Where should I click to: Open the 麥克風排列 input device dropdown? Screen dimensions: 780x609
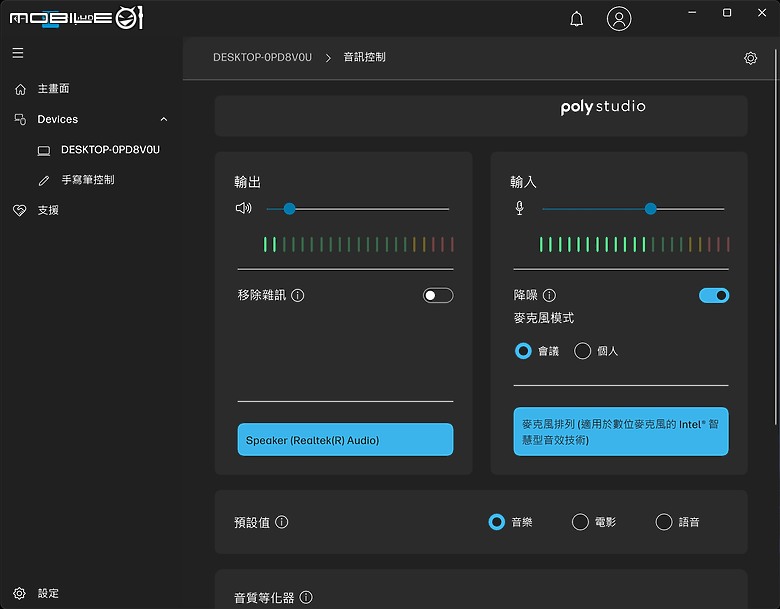click(621, 431)
